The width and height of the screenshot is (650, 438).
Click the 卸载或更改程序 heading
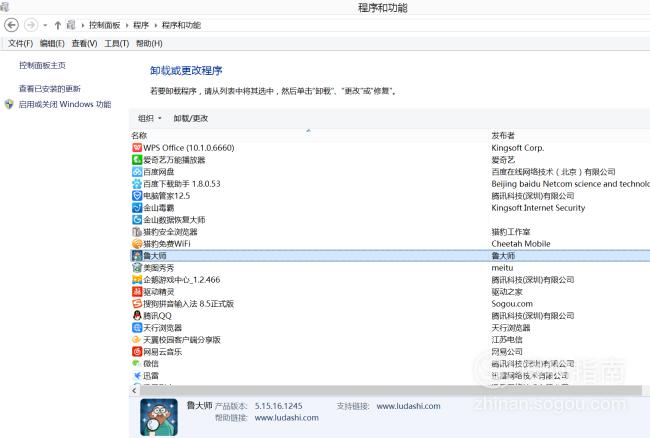coord(186,71)
